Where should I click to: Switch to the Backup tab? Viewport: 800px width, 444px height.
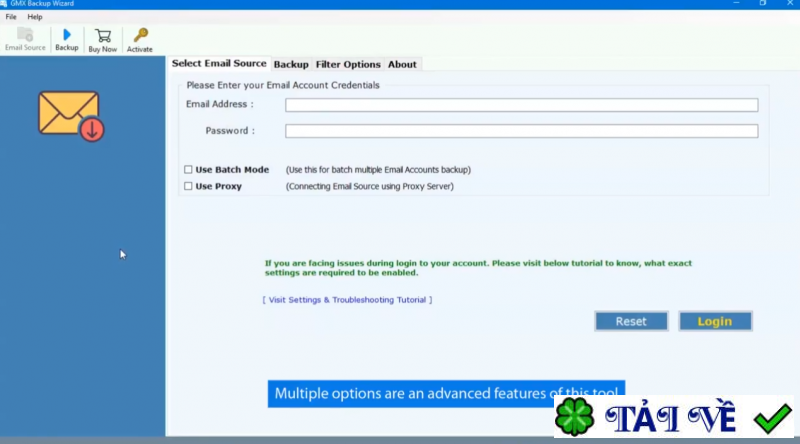291,64
